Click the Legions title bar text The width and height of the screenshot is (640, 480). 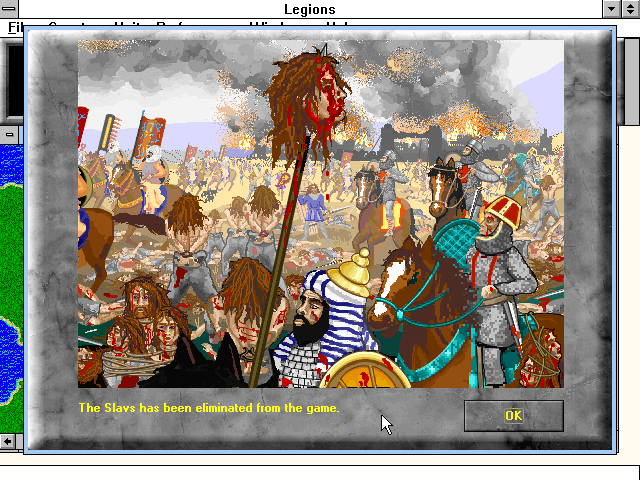pyautogui.click(x=310, y=9)
